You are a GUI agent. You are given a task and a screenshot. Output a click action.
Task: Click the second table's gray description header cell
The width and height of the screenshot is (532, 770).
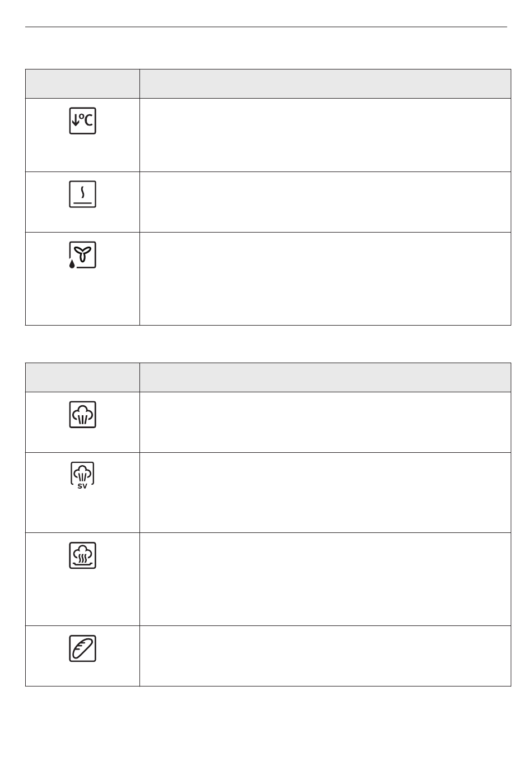click(325, 377)
